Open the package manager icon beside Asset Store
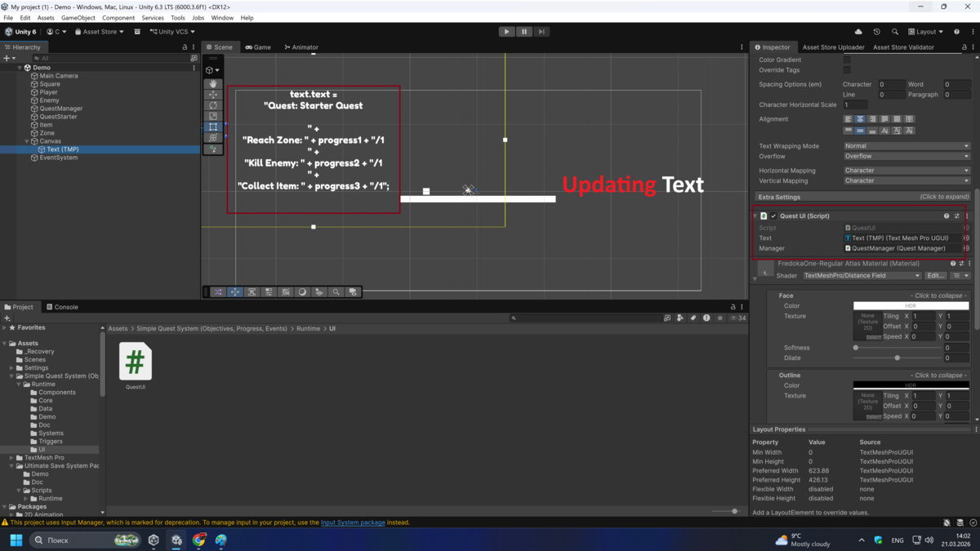980x551 pixels. [x=137, y=32]
